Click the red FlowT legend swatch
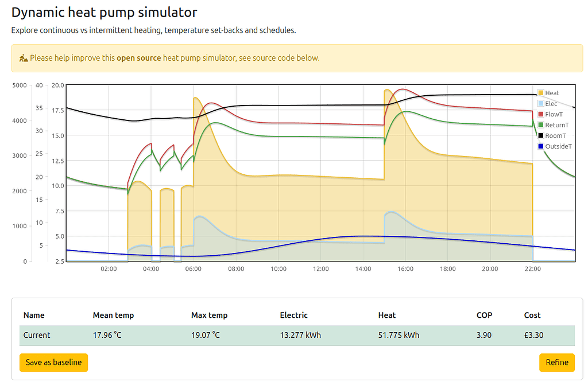This screenshot has width=588, height=386. pos(541,115)
